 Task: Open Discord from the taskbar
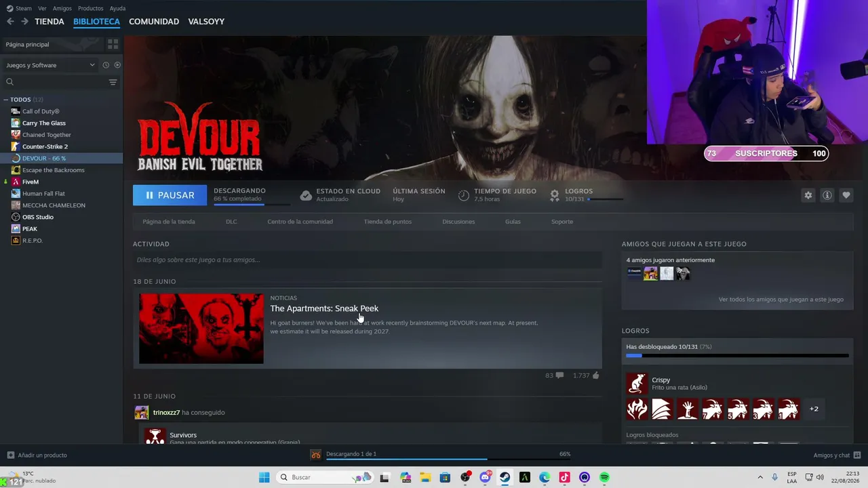click(485, 477)
